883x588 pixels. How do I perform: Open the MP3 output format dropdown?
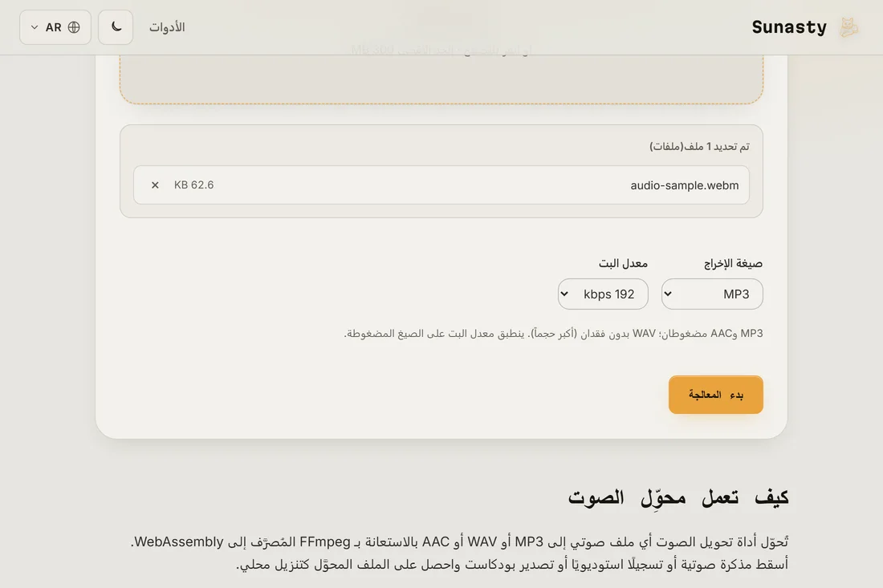(712, 294)
